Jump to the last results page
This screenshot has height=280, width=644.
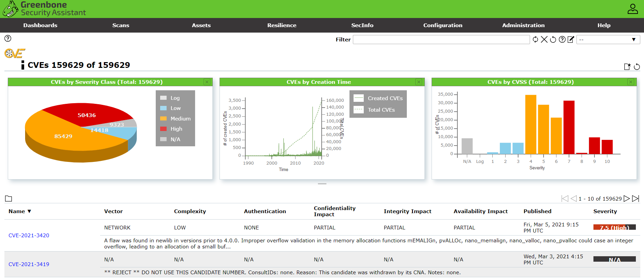636,199
